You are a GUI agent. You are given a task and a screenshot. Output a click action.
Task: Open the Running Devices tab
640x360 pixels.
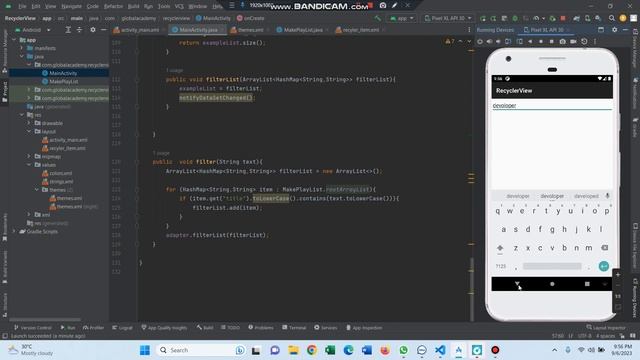point(495,30)
